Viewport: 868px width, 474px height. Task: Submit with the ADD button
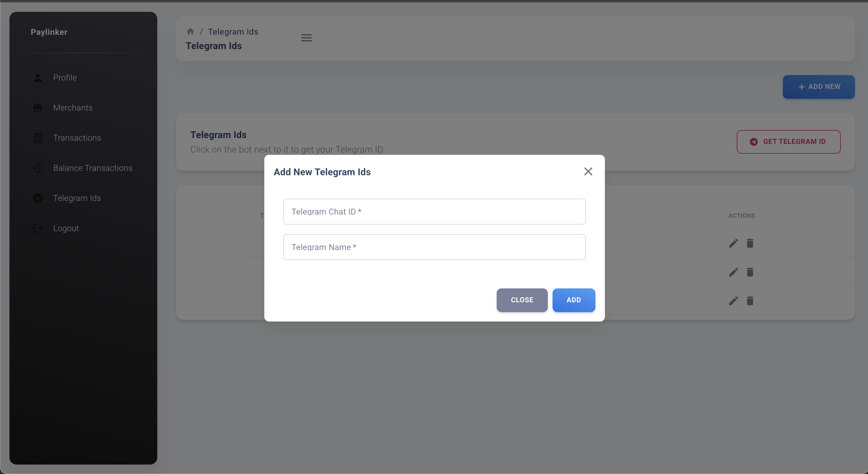click(x=574, y=300)
